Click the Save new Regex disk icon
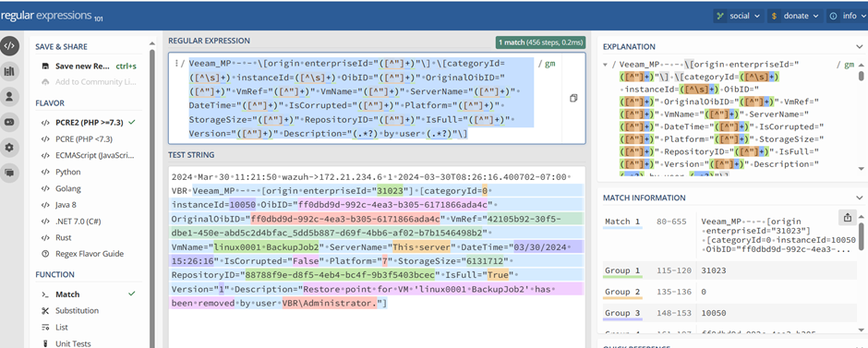 45,66
